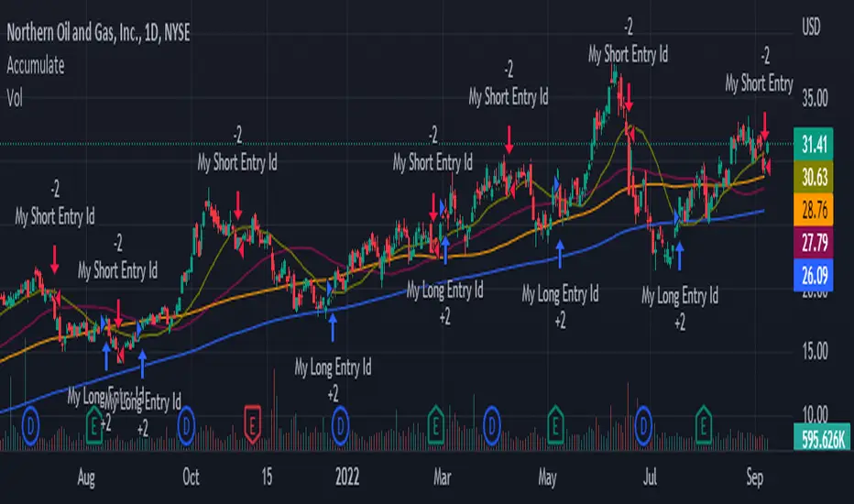
Task: Click the USD currency label
Action: click(x=810, y=27)
